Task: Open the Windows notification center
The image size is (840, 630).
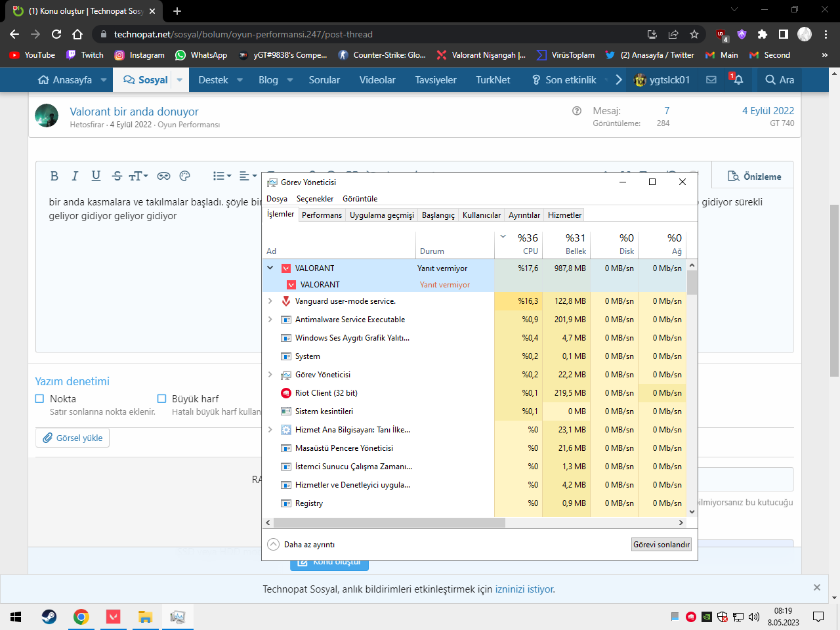Action: (x=818, y=617)
